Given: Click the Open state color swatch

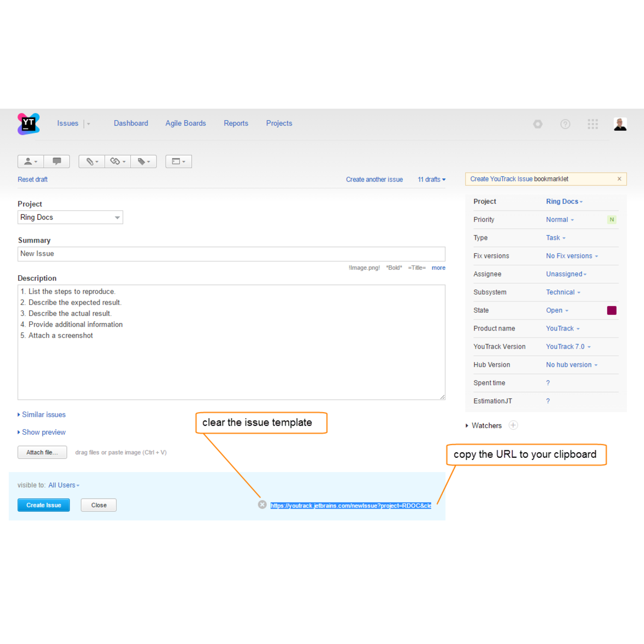Looking at the screenshot, I should [x=612, y=310].
